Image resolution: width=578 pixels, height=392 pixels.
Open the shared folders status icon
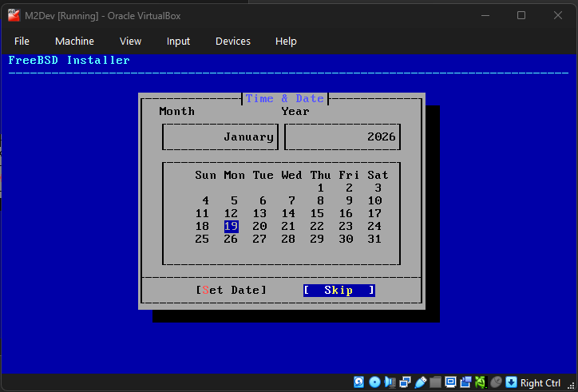(435, 382)
